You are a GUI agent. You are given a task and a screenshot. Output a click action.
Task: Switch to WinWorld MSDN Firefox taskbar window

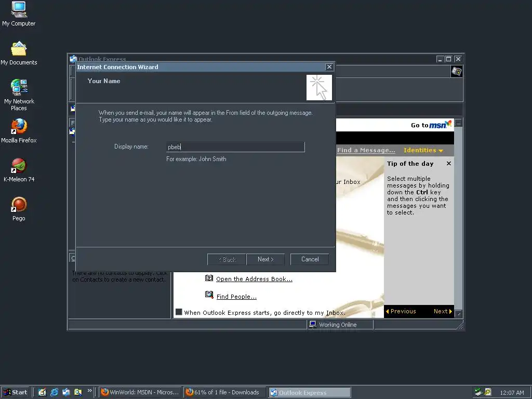click(140, 393)
